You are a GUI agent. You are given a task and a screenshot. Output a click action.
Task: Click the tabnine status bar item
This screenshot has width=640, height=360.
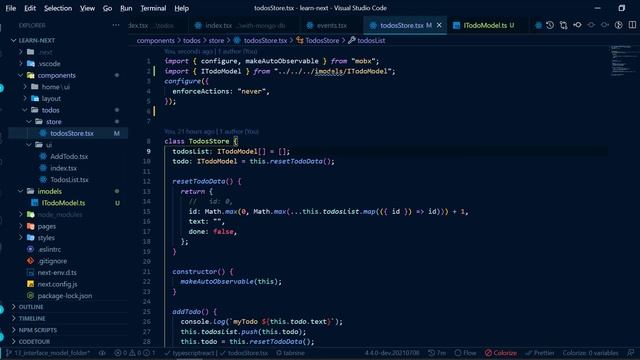tap(290, 353)
